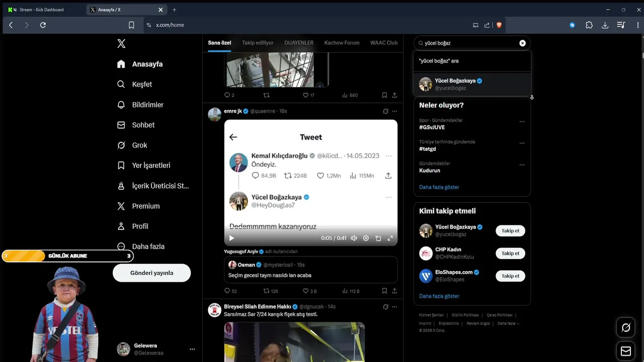Open floating Grok button
This screenshot has width=644, height=362.
click(x=626, y=328)
